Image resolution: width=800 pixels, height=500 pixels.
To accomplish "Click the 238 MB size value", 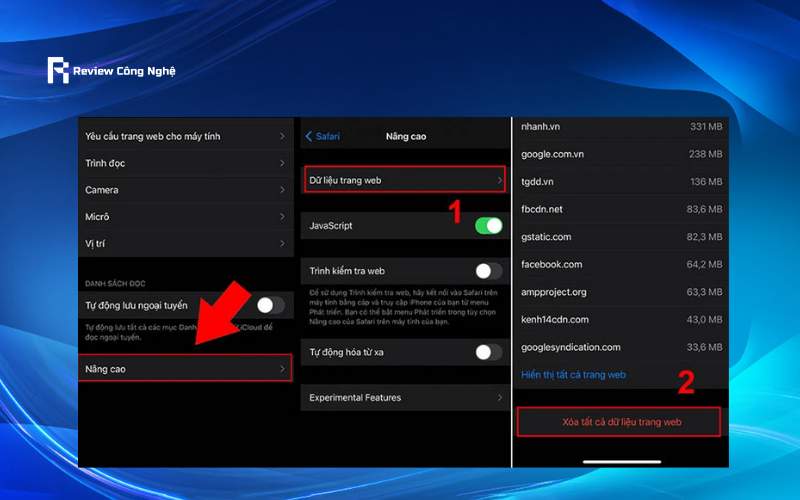I will (706, 154).
